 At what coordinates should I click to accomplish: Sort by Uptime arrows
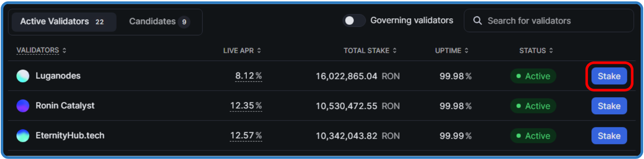tap(467, 50)
